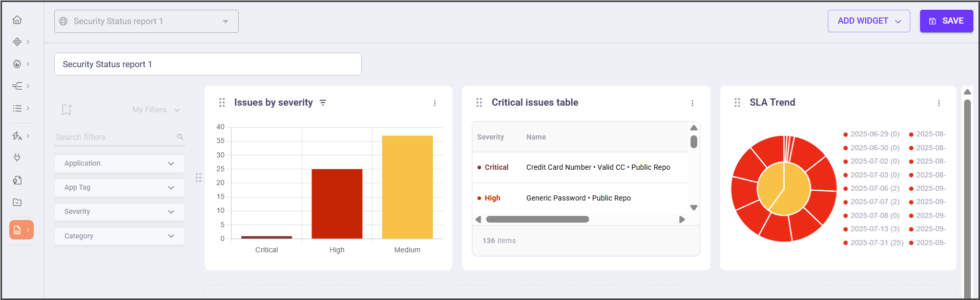Viewport: 980px width, 300px height.
Task: Open the three-dot menu on Critical issues table
Action: (x=692, y=103)
